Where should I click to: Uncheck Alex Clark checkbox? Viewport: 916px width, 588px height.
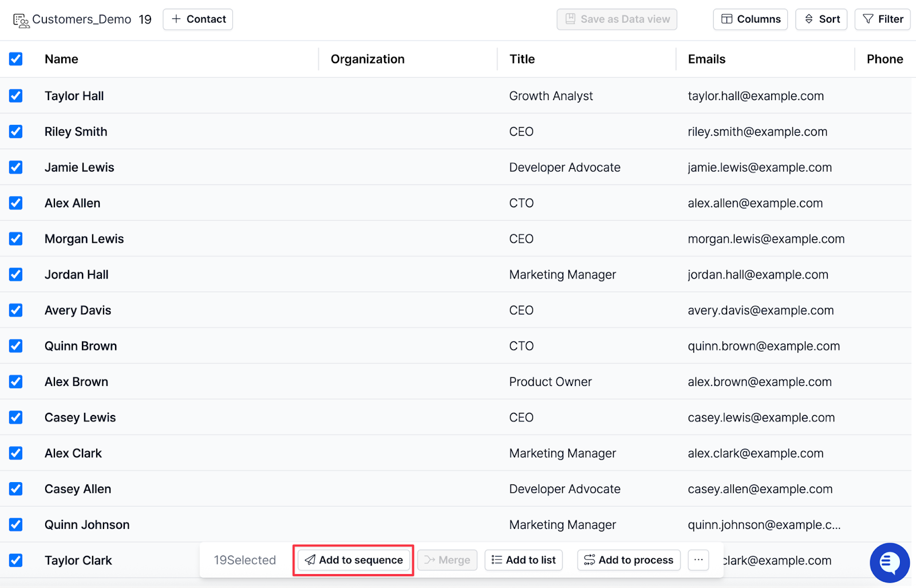point(16,453)
